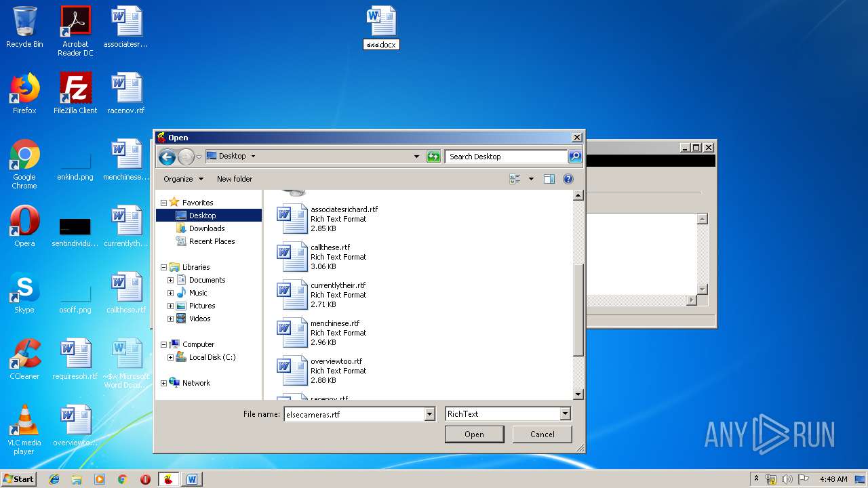Open the File name dropdown arrow
Viewport: 868px width, 488px height.
[x=429, y=414]
